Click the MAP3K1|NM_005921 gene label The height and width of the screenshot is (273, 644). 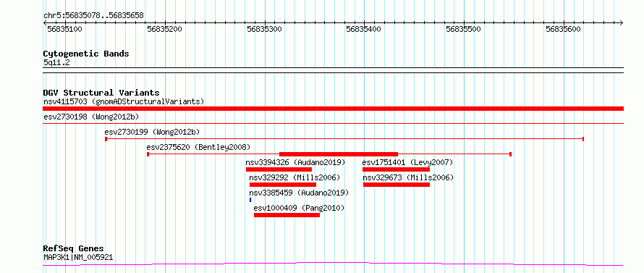coord(78,258)
